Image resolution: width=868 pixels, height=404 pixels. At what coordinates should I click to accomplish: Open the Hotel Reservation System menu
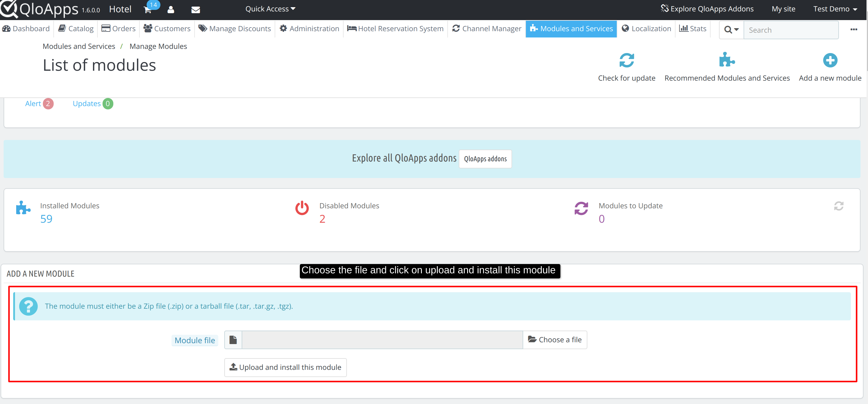[395, 29]
